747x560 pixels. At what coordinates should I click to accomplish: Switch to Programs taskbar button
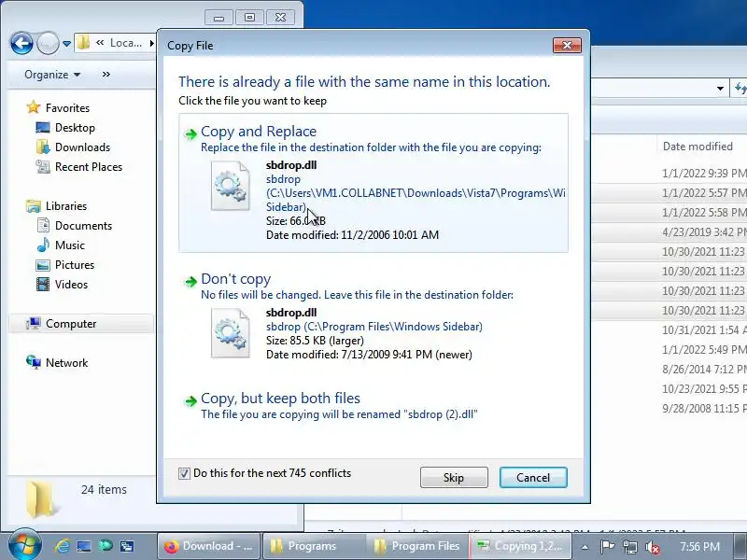click(x=313, y=546)
